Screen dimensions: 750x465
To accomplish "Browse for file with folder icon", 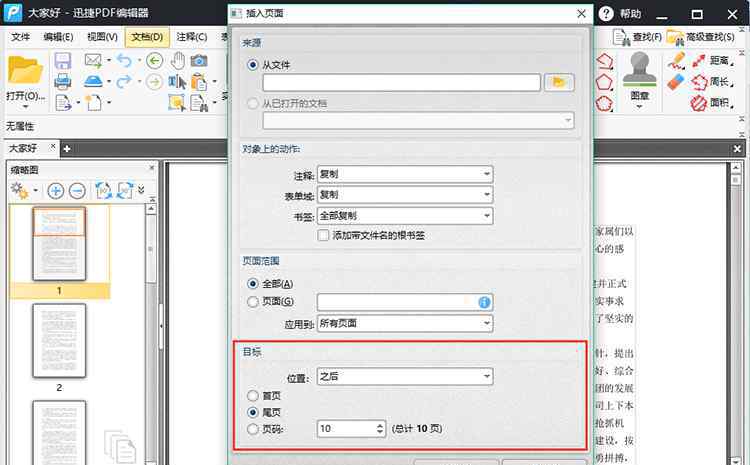I will tap(559, 83).
